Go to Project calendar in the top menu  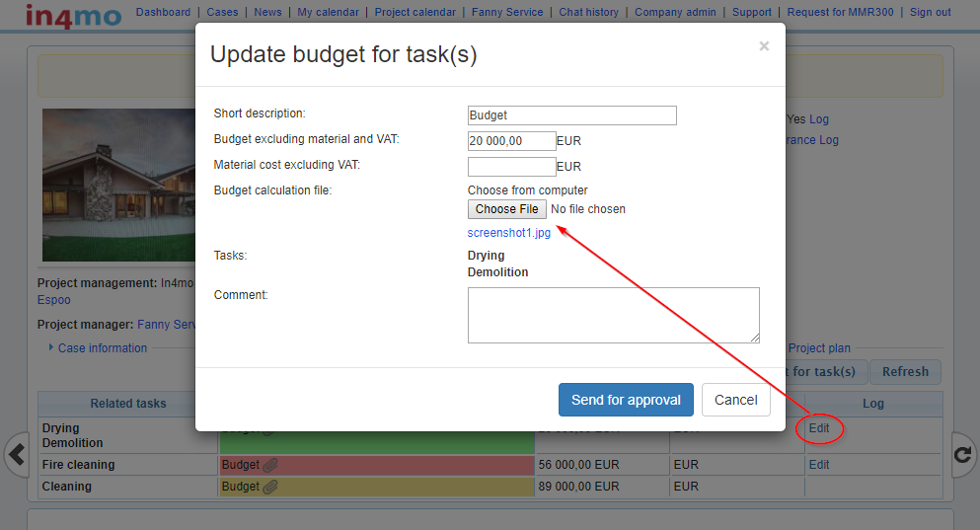(415, 13)
